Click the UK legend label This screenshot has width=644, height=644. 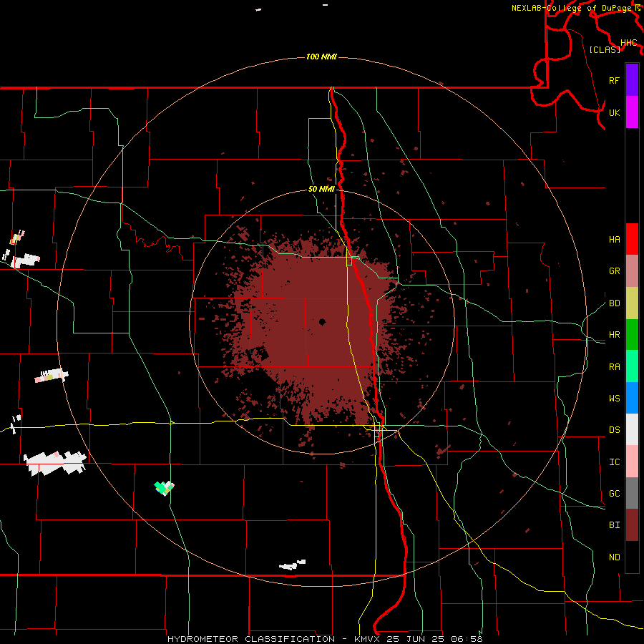(x=615, y=112)
